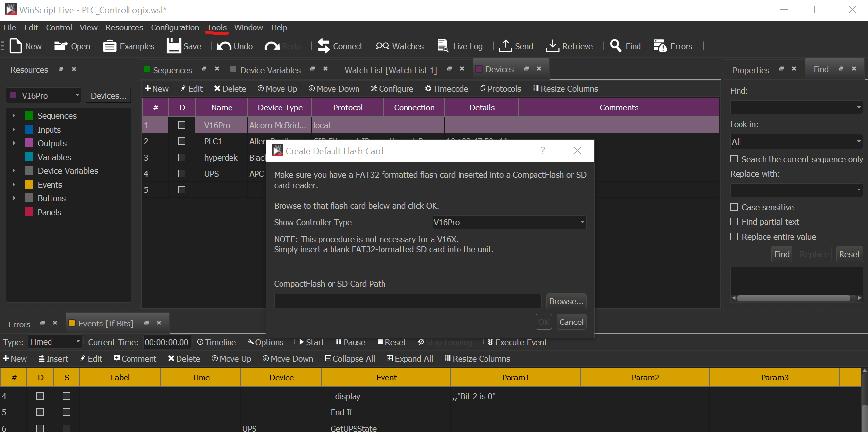
Task: Switch to the Properties tab
Action: tap(751, 70)
